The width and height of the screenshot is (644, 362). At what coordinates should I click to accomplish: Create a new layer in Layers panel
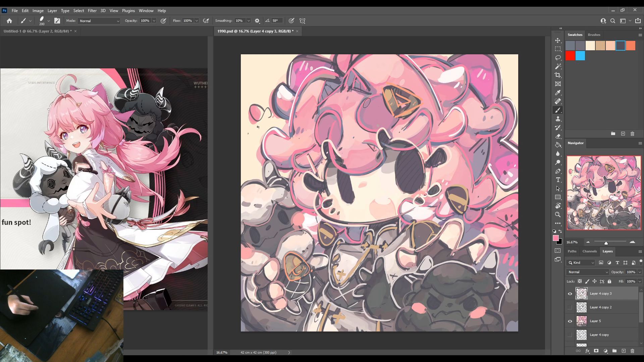tap(624, 351)
